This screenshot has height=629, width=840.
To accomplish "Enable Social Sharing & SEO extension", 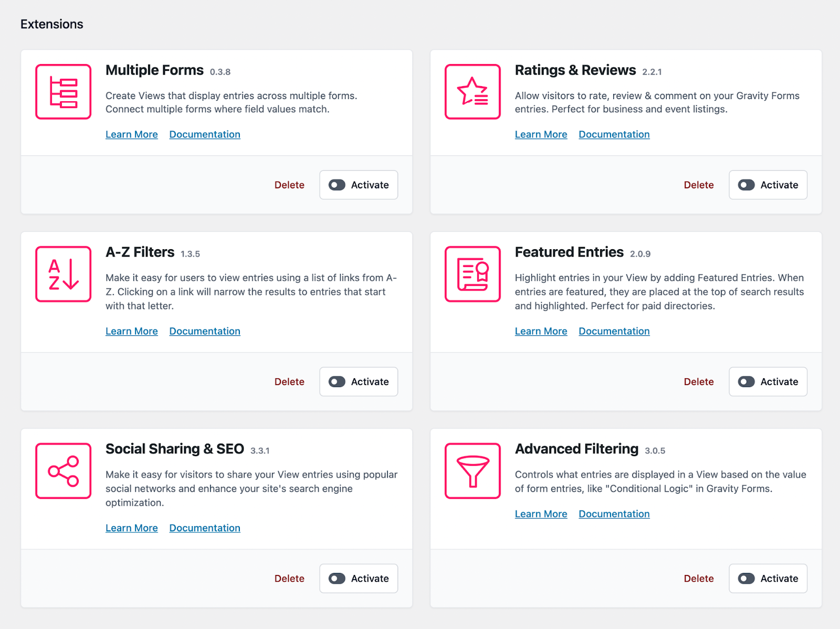I will 359,578.
